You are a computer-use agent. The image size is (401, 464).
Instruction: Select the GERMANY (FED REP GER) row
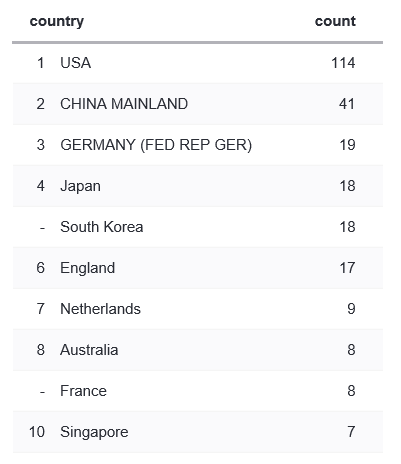point(198,145)
